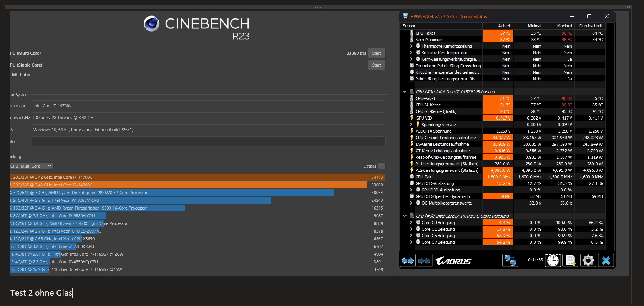Click the 'Test 2 ohne Glas' caption text
The width and height of the screenshot is (644, 306).
pyautogui.click(x=41, y=293)
